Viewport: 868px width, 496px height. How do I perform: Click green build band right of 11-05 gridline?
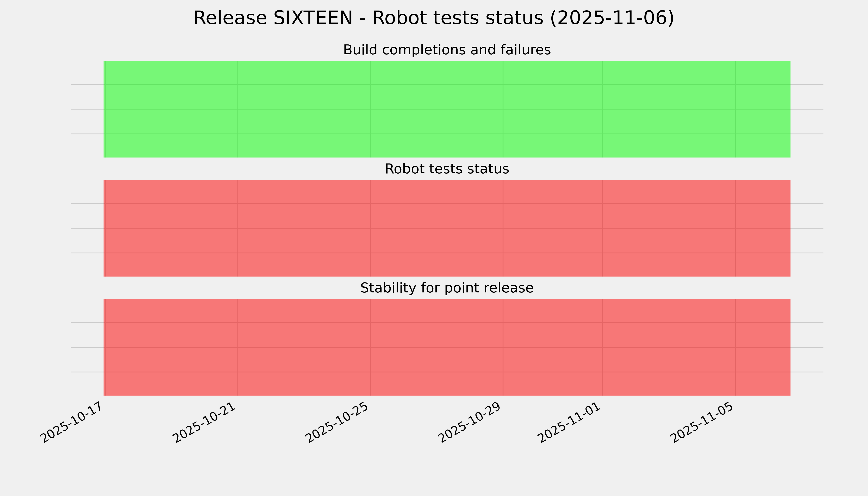point(762,109)
